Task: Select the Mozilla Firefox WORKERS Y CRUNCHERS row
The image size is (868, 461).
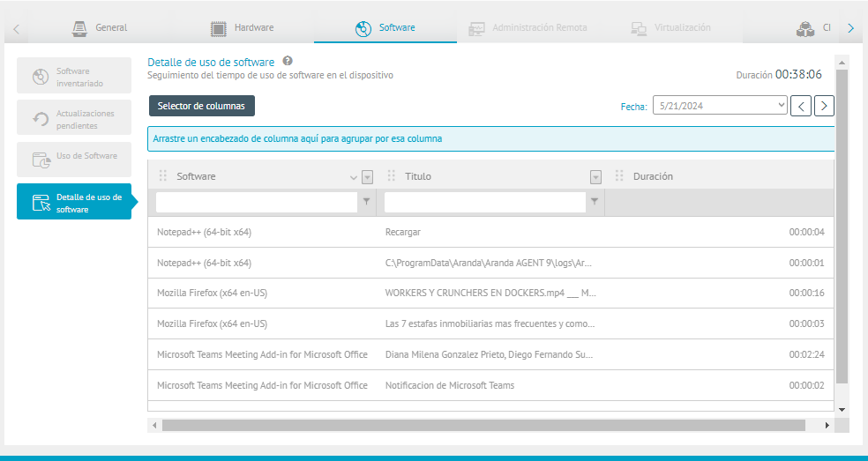Action: click(x=490, y=293)
